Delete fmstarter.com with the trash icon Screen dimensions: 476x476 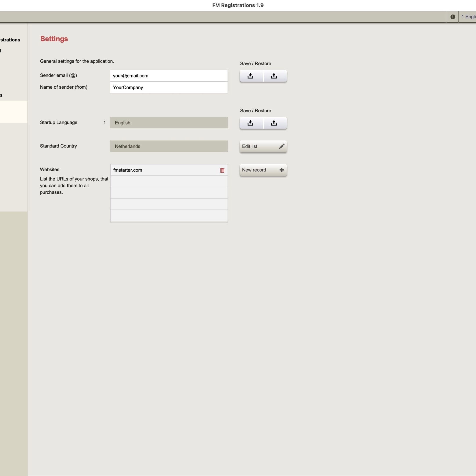point(222,170)
